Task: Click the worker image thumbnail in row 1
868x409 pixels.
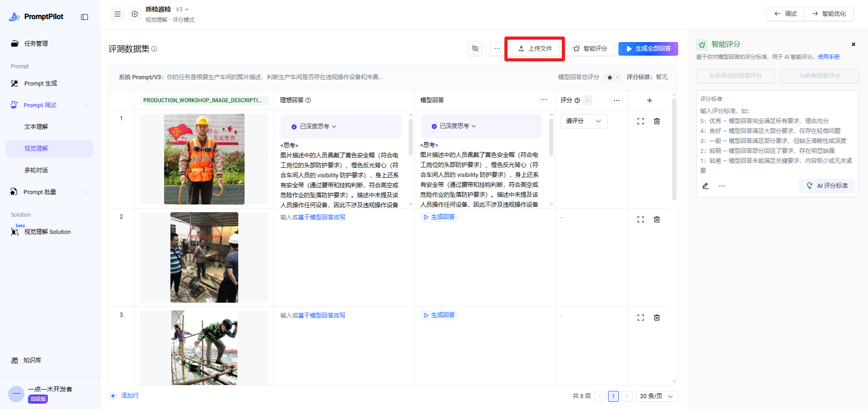Action: [204, 159]
